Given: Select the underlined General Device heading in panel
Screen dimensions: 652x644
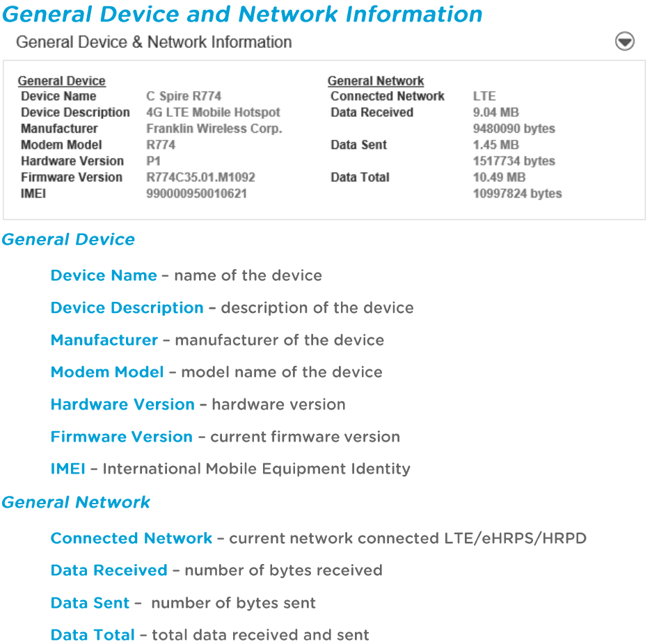Looking at the screenshot, I should point(62,81).
